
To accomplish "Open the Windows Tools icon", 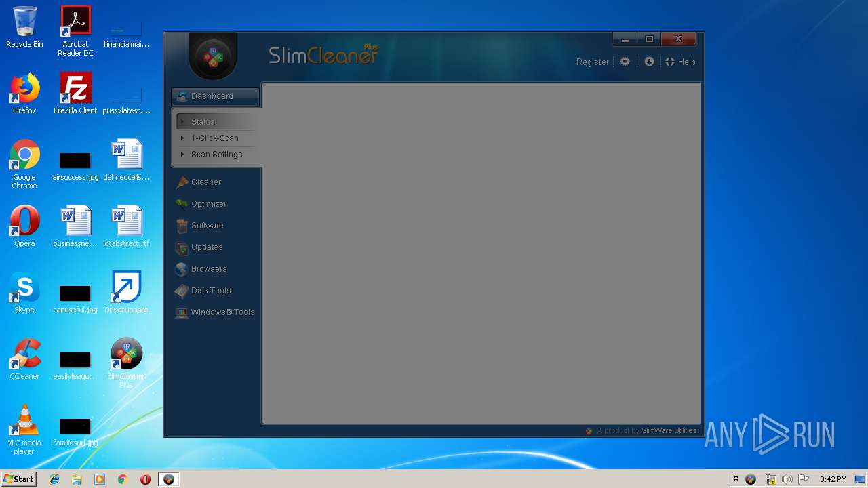I will pos(182,312).
